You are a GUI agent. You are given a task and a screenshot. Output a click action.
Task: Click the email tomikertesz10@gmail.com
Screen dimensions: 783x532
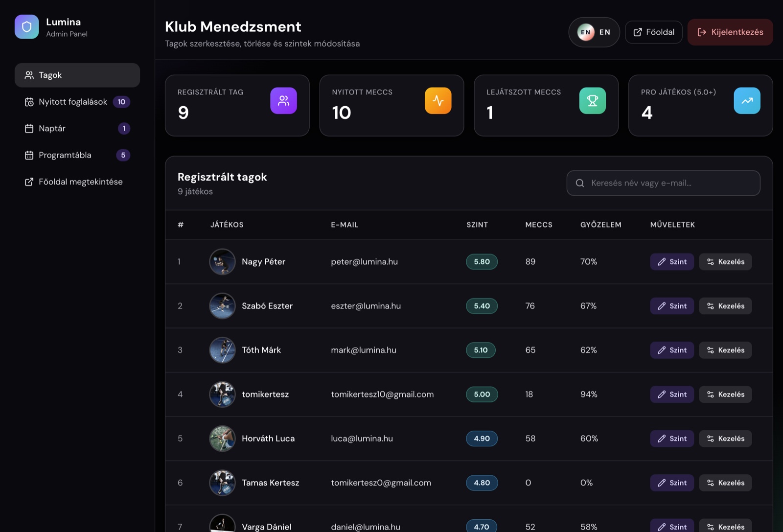(x=382, y=394)
